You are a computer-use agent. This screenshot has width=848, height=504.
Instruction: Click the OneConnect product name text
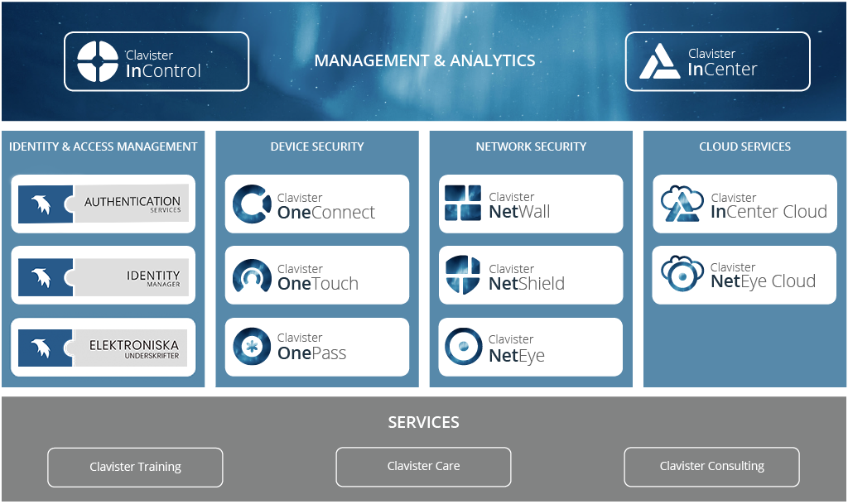click(x=325, y=213)
